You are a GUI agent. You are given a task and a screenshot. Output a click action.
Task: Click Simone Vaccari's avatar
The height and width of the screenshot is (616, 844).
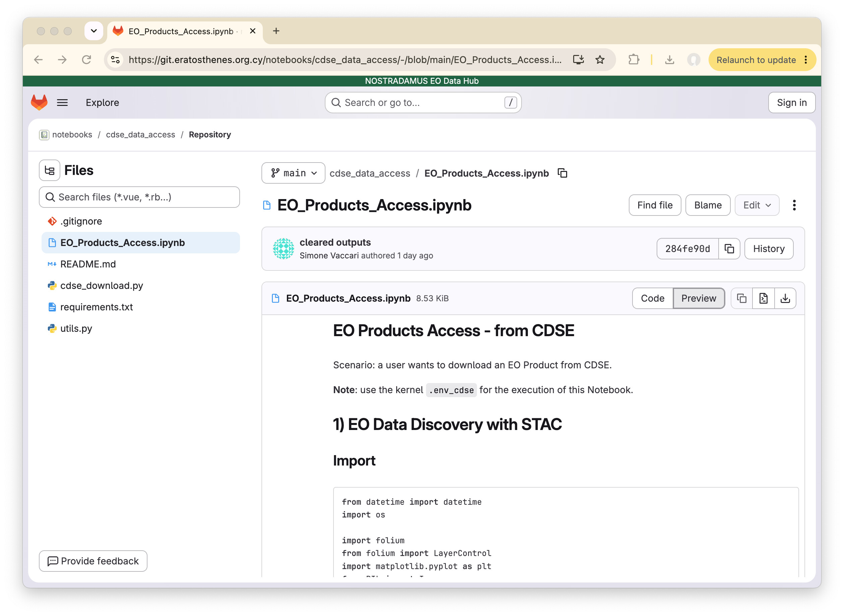pyautogui.click(x=284, y=249)
